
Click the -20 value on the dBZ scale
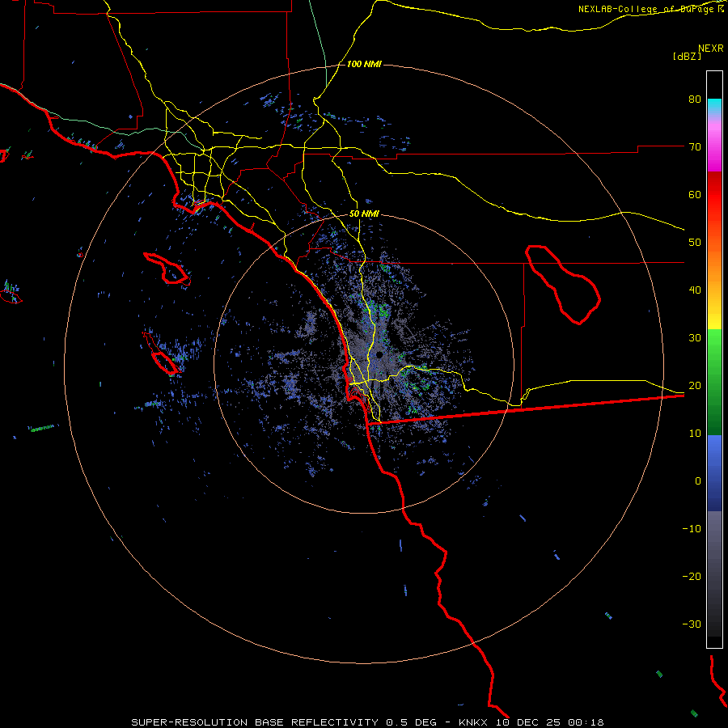692,577
